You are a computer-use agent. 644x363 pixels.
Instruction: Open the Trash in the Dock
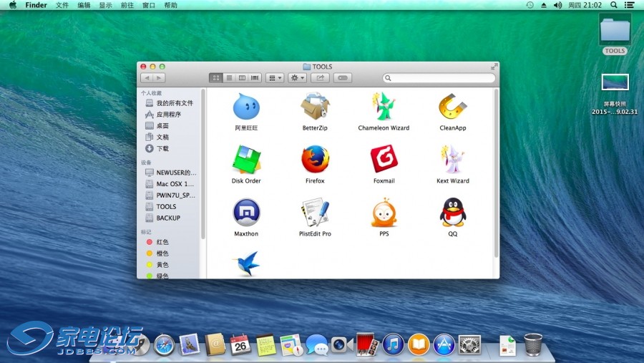[533, 344]
